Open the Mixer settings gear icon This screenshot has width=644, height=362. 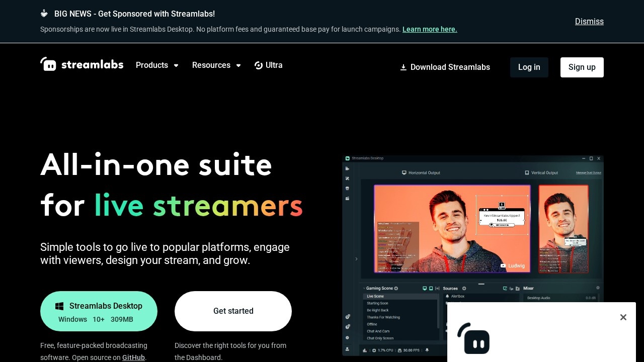(597, 288)
